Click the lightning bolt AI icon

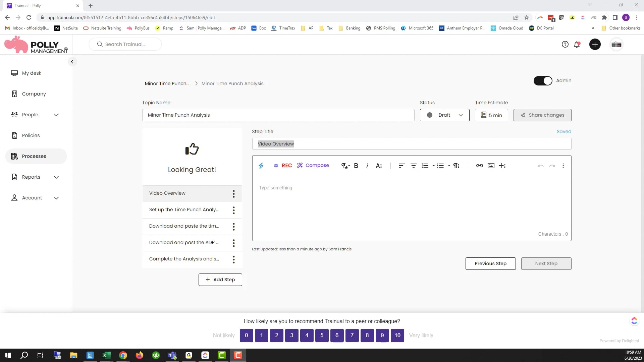click(x=261, y=166)
